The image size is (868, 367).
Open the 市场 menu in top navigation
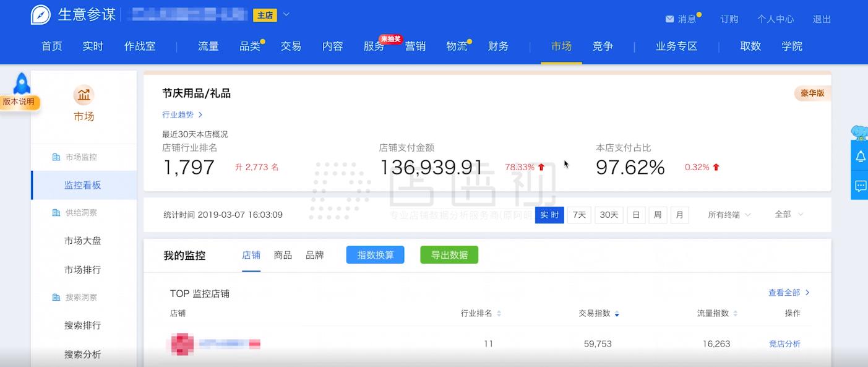[x=561, y=46]
